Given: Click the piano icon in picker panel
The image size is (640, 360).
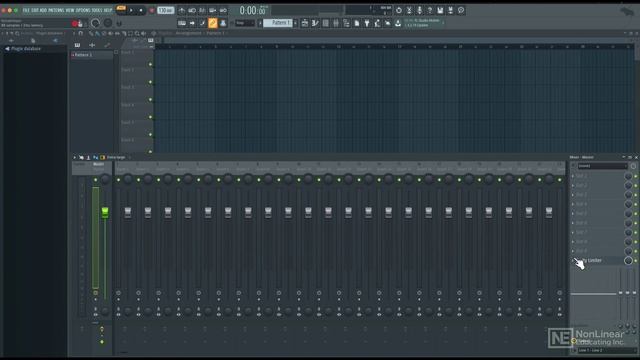Looking at the screenshot, I should (x=77, y=45).
